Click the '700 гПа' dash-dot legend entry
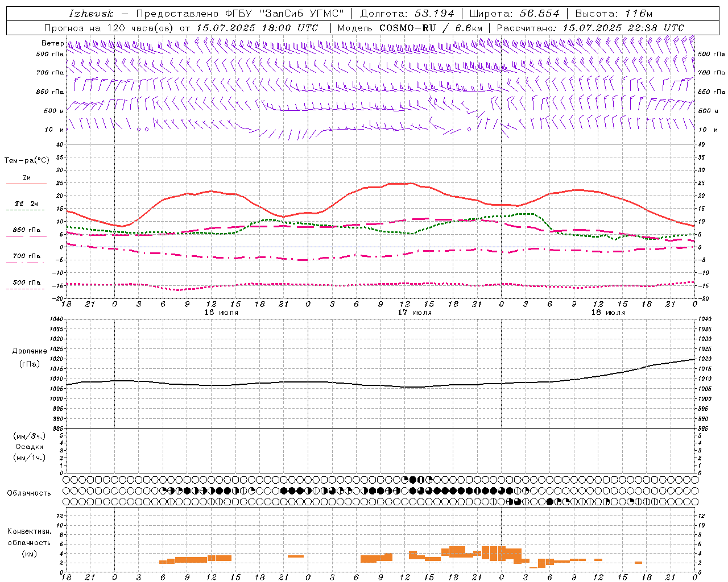 [26, 256]
